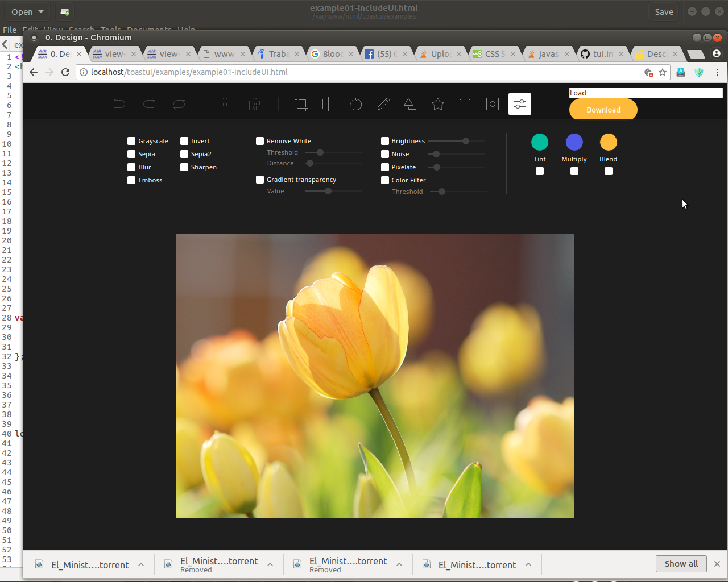Screen dimensions: 728x582
Task: Open the Chromium menu
Action: [717, 72]
